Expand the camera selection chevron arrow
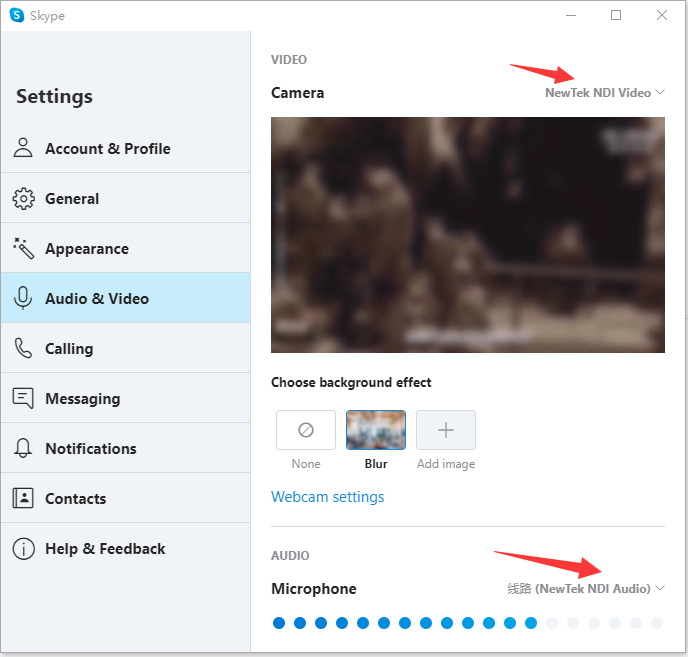This screenshot has height=657, width=688. pyautogui.click(x=660, y=92)
